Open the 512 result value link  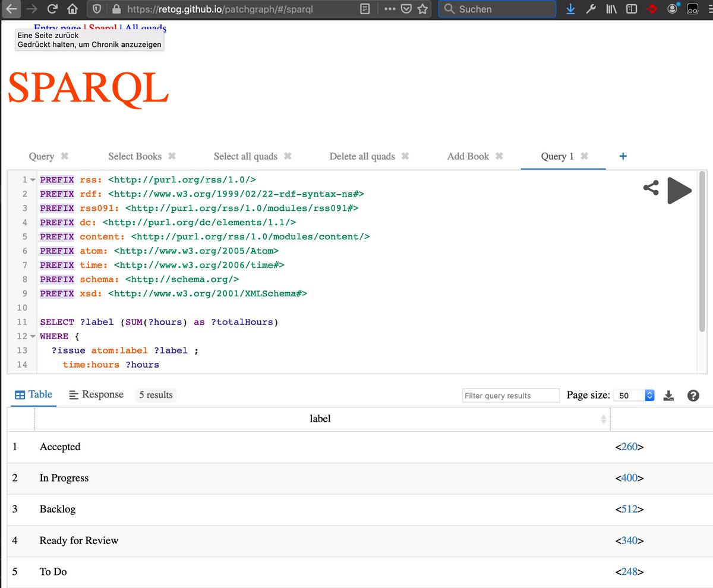(629, 509)
